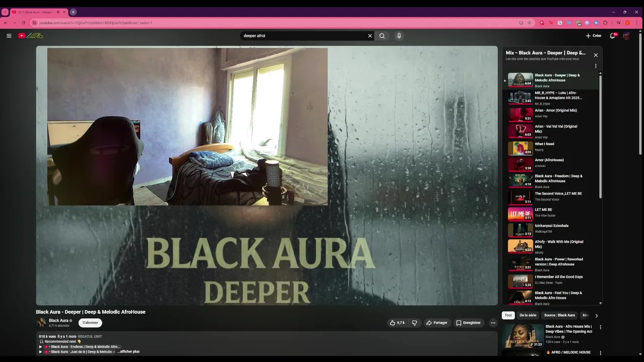Play The Second Voice_LET ME BE
The height and width of the screenshot is (362, 644).
pos(552,197)
